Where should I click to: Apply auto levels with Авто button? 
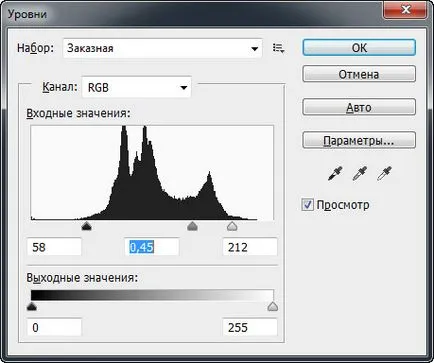(x=359, y=107)
